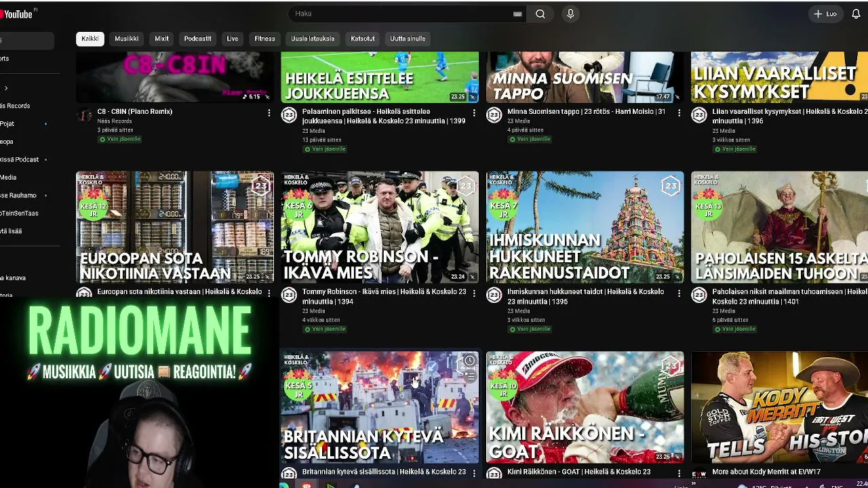This screenshot has width=868, height=488.
Task: Select the Mixit filter chip
Action: [x=161, y=39]
